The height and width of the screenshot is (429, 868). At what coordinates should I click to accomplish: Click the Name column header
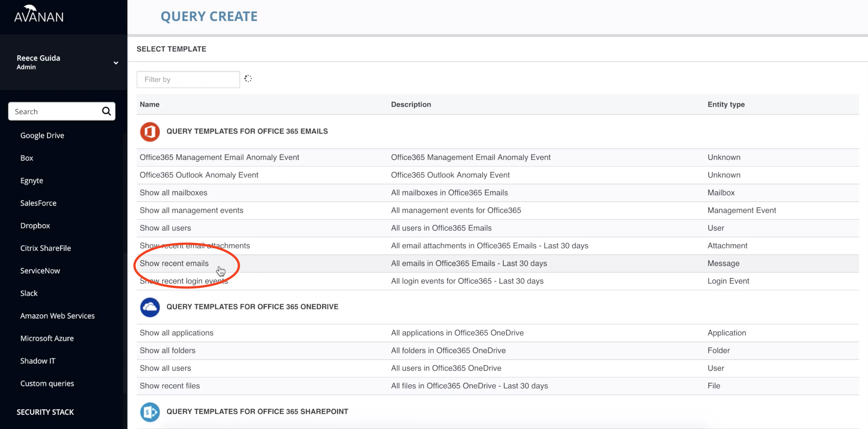coord(150,105)
